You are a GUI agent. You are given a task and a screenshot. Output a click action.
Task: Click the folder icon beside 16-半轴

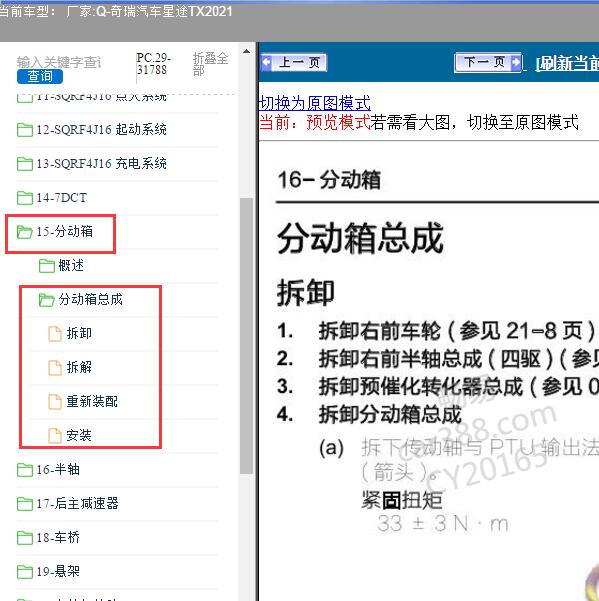coord(25,470)
